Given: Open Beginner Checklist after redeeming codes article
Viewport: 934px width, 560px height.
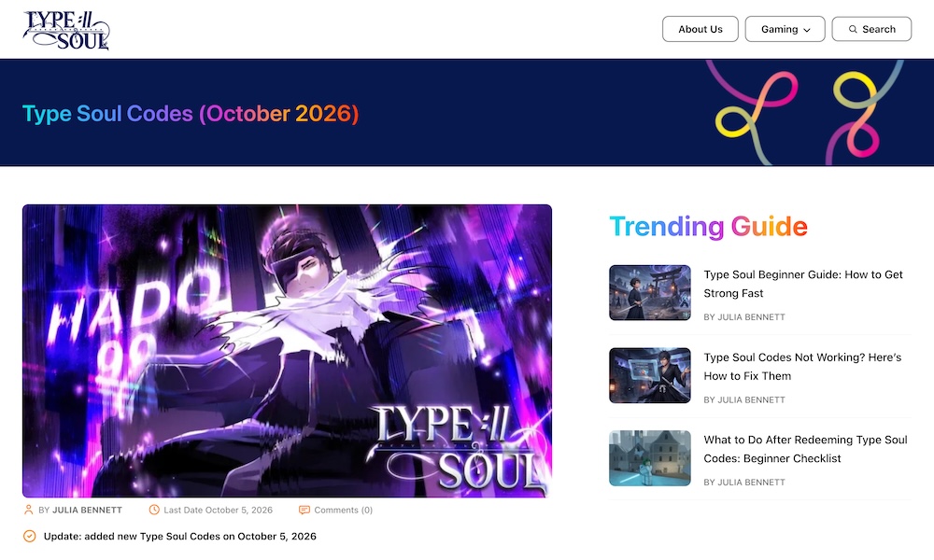Looking at the screenshot, I should tap(805, 449).
